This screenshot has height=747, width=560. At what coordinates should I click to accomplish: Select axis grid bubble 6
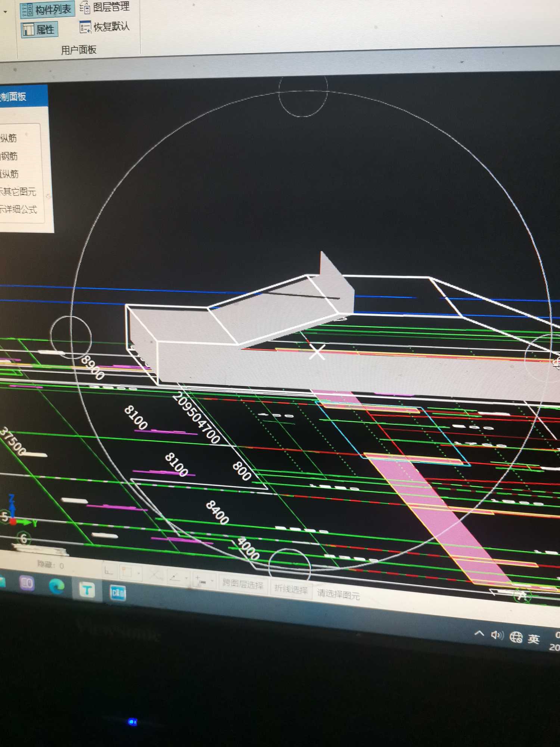tap(24, 539)
